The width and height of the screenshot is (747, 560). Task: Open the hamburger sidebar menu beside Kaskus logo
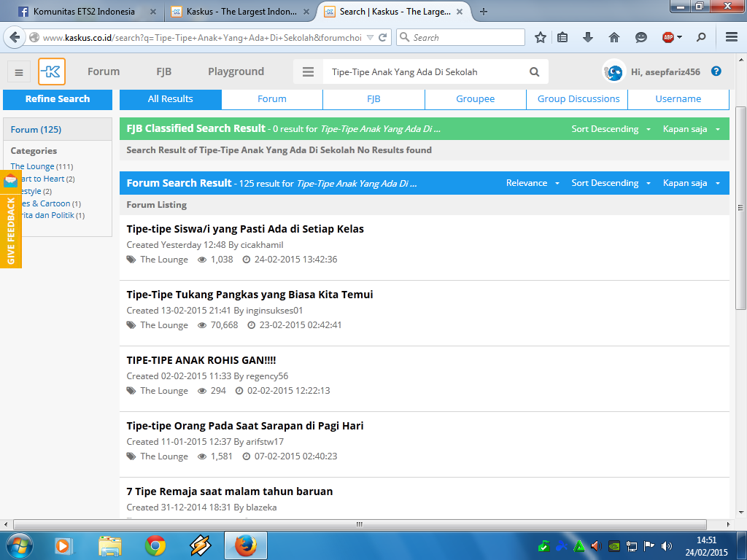(x=19, y=72)
